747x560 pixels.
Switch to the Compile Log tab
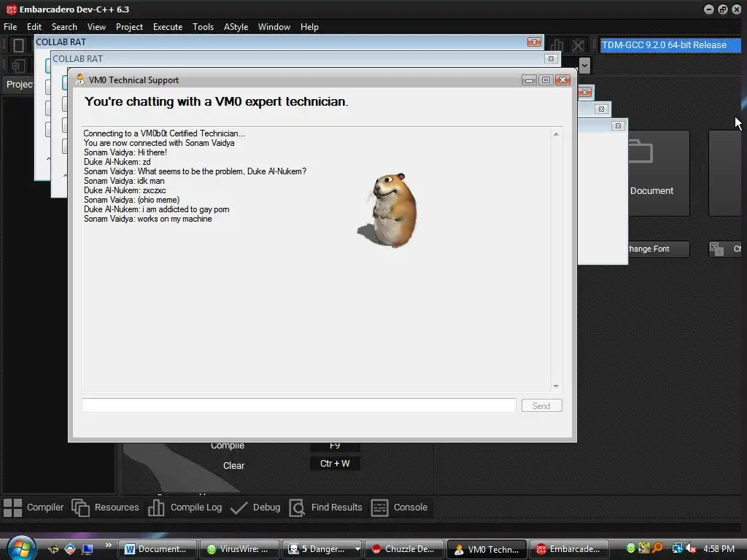[x=185, y=507]
